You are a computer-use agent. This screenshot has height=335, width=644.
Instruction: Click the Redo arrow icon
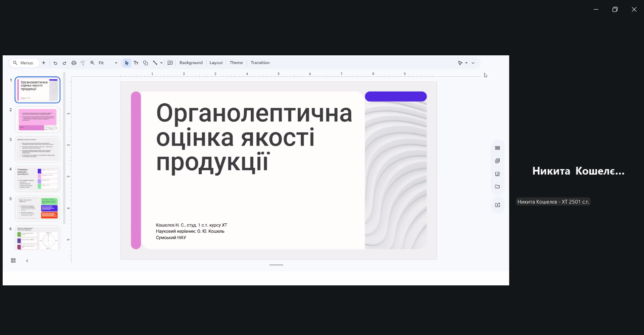coord(64,63)
